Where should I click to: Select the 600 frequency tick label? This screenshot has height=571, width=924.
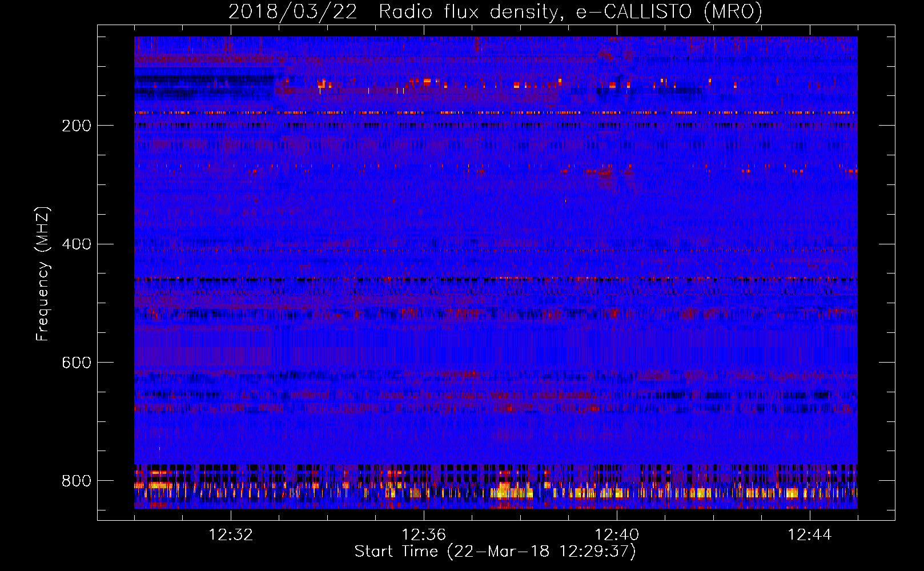(77, 363)
